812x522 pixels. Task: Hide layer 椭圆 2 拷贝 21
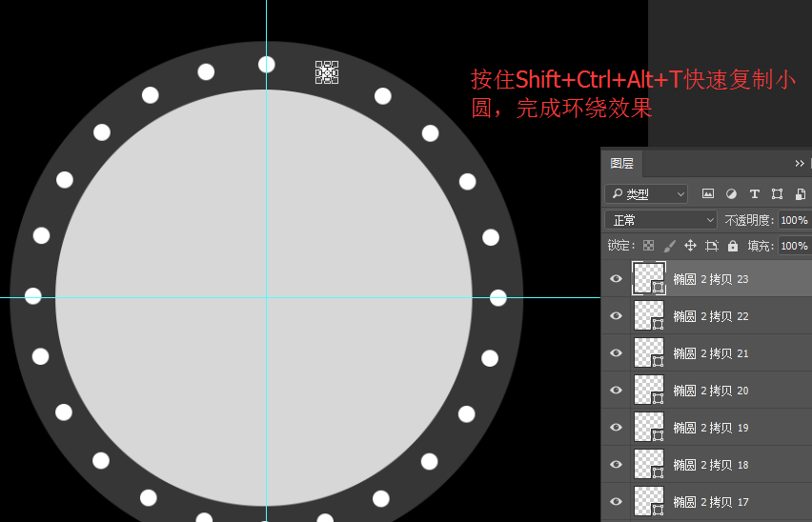click(616, 352)
